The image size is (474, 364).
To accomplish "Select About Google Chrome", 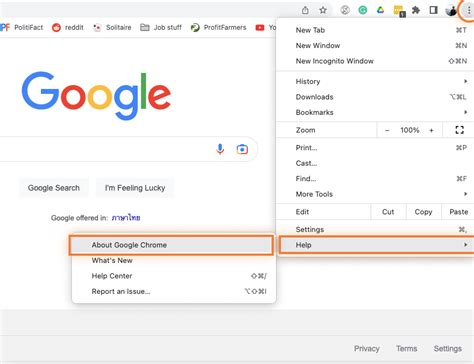I will [x=172, y=245].
